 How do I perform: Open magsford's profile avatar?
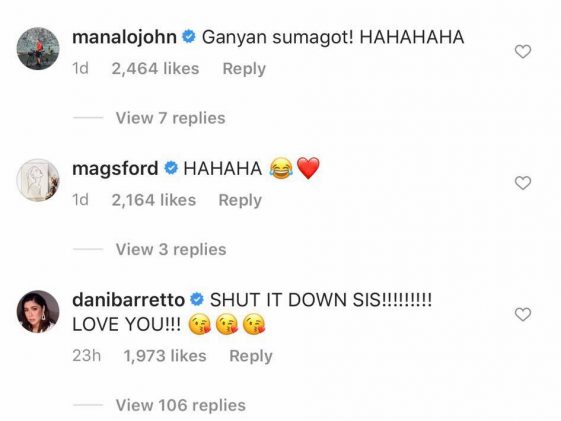point(38,180)
